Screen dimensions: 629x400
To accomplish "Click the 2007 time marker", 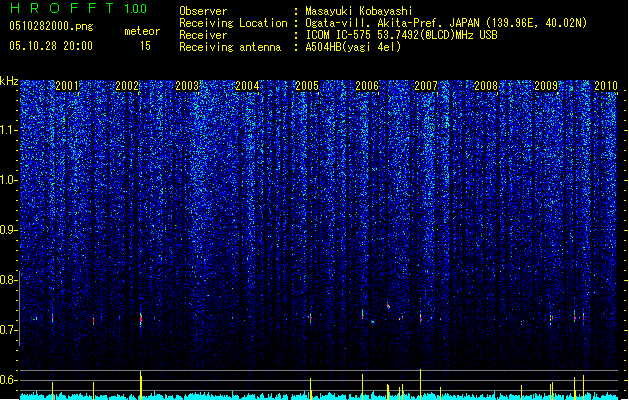I will (426, 86).
